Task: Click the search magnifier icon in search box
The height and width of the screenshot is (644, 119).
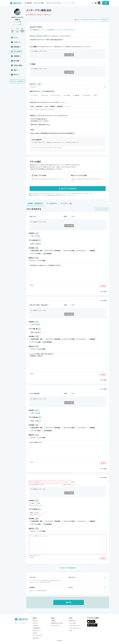Action: 73,3
